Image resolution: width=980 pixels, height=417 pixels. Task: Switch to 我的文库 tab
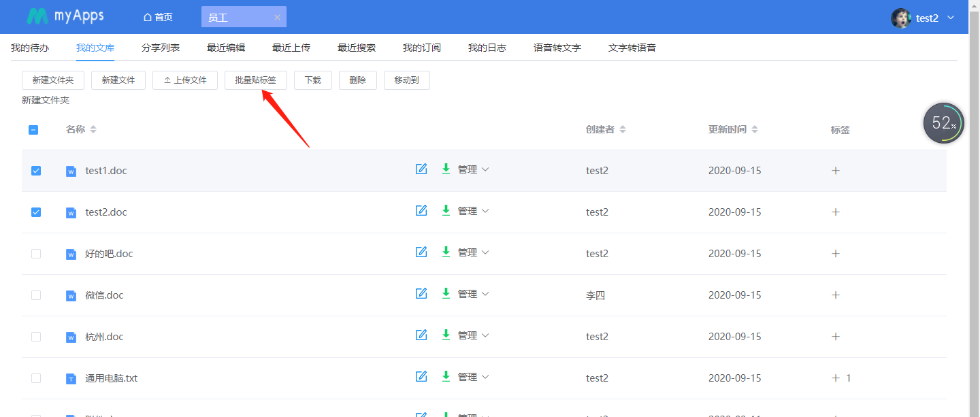95,48
